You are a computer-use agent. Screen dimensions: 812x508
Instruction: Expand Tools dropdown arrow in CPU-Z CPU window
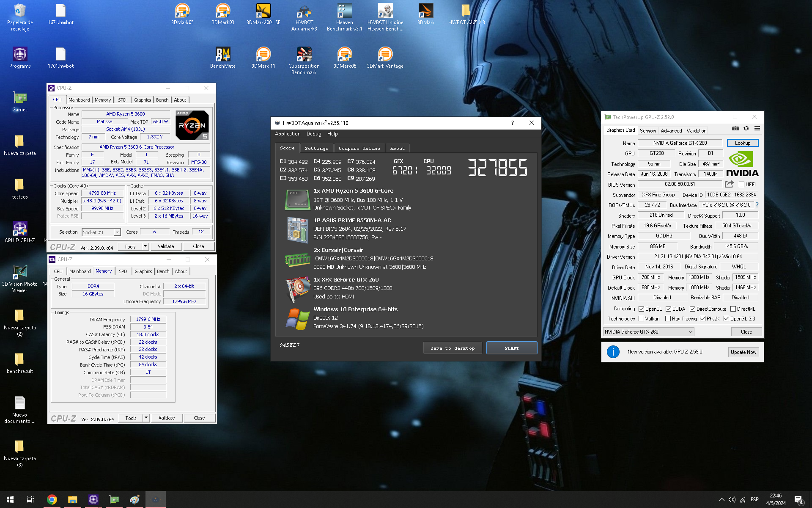pyautogui.click(x=145, y=246)
